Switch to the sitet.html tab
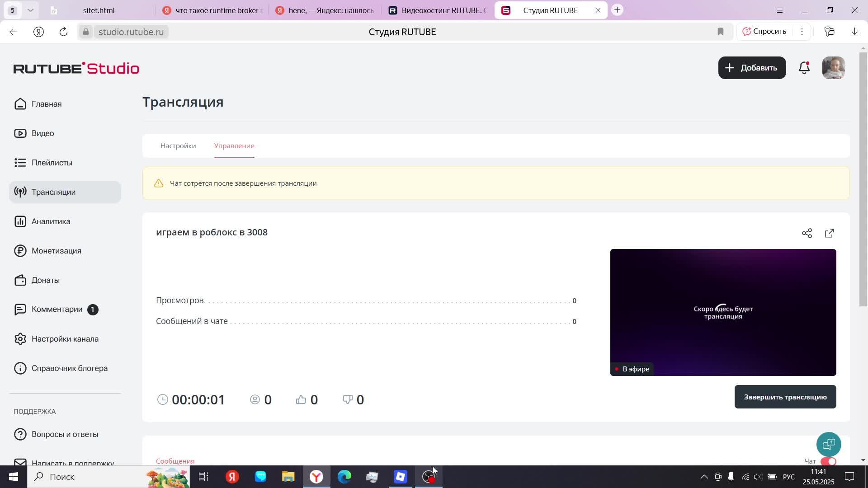Screen dimensions: 868x488 [99, 10]
